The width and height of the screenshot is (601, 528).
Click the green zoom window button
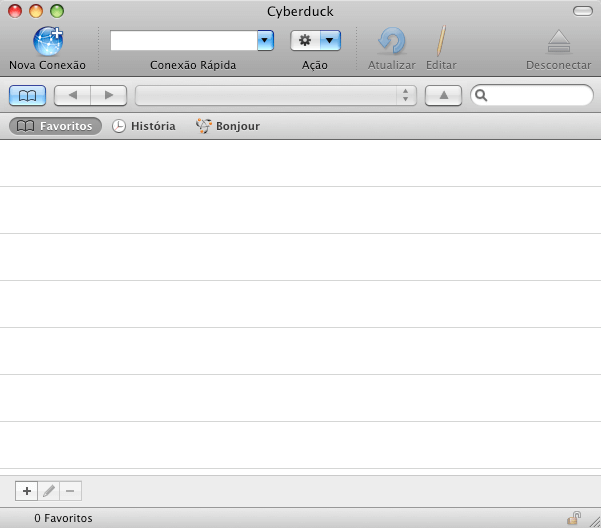coord(57,11)
